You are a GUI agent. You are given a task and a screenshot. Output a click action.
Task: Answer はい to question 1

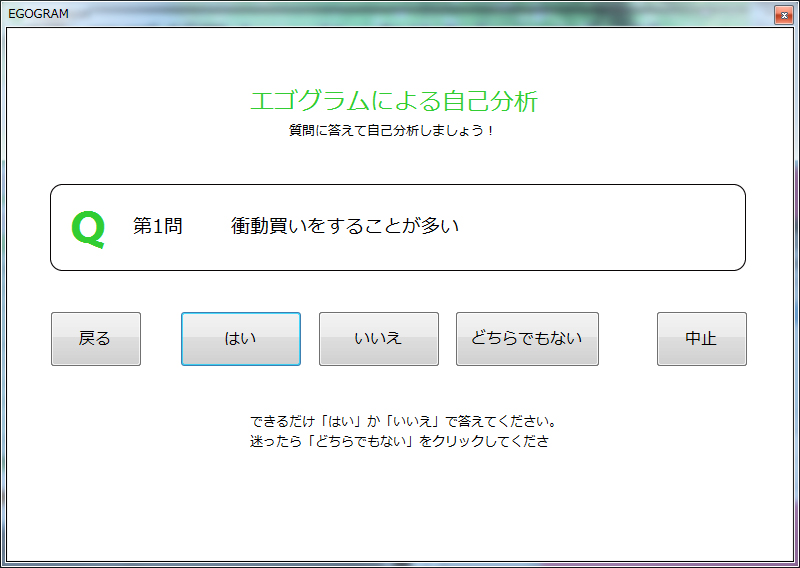(241, 339)
